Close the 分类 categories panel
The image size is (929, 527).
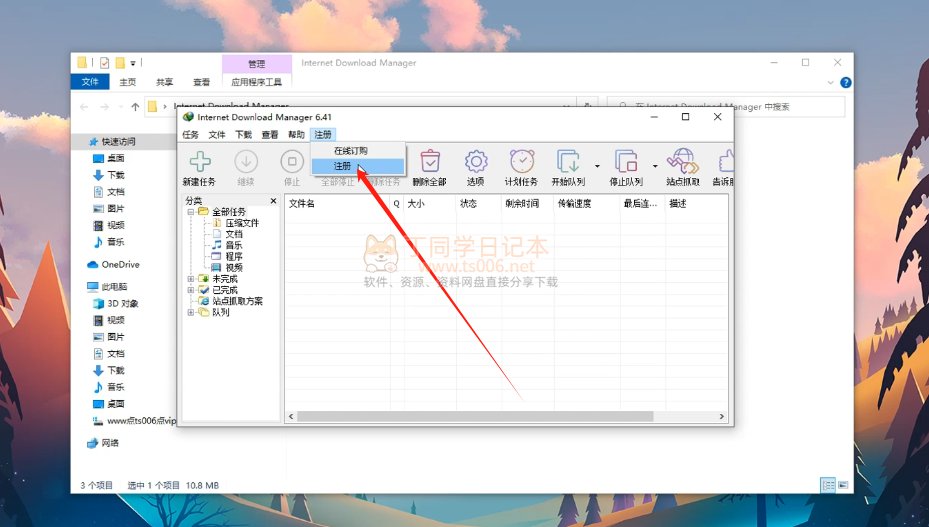(x=275, y=201)
